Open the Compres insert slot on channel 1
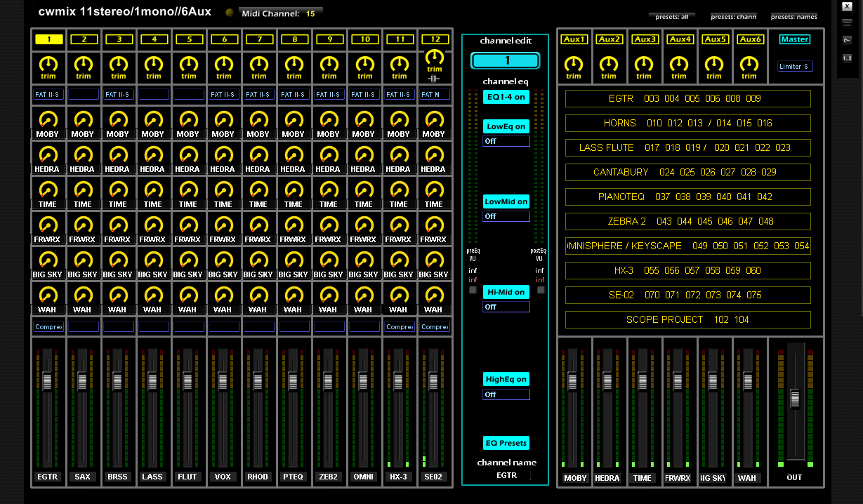 tap(48, 326)
